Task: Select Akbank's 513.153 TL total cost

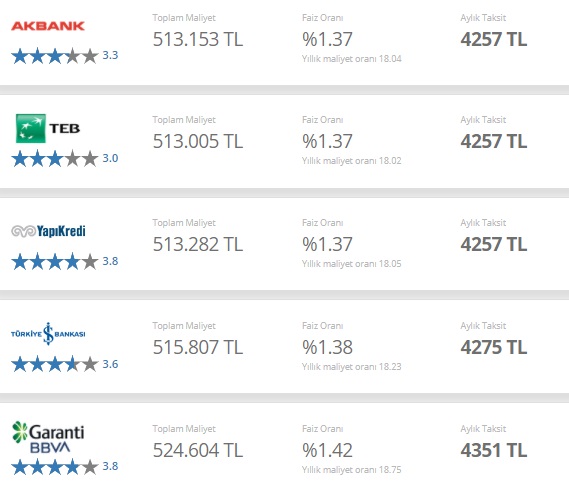Action: [198, 39]
